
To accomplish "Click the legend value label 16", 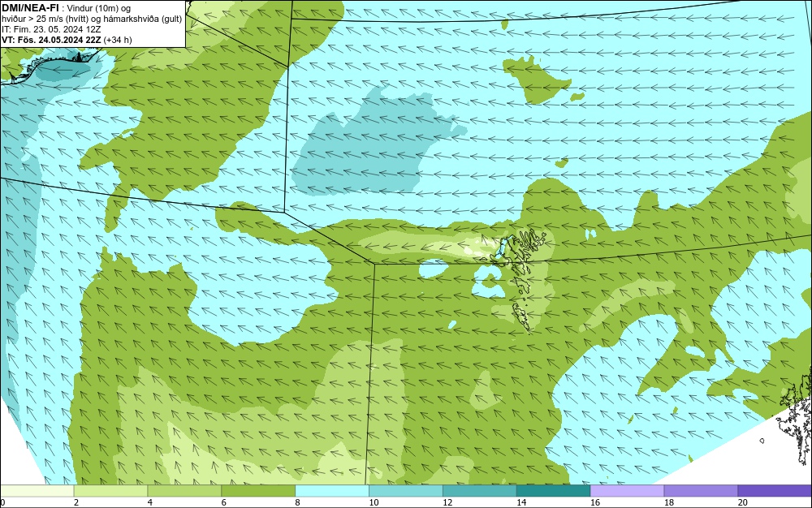I will pos(594,502).
